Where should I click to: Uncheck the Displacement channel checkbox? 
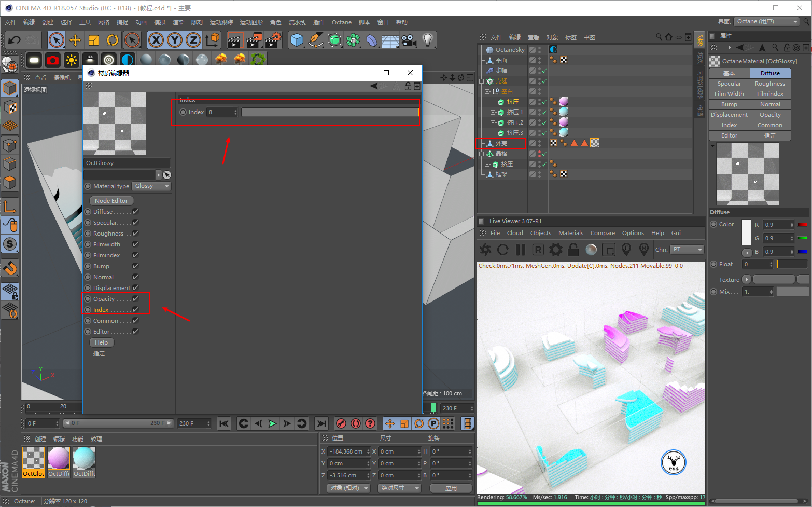pos(135,287)
